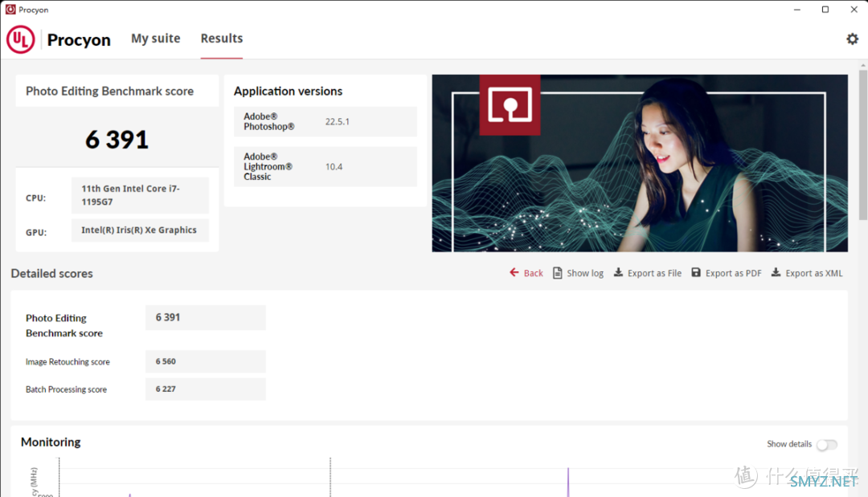Click the detailed Photo Editing score 6 391
The image size is (868, 497).
click(206, 317)
